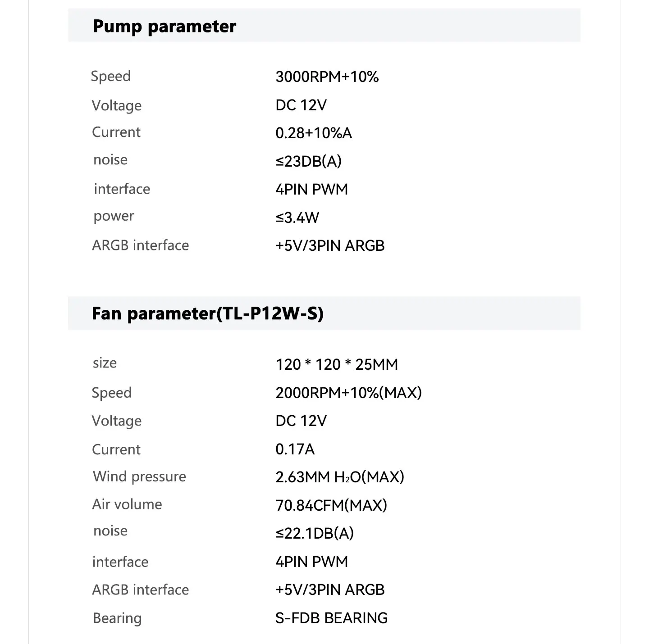The height and width of the screenshot is (644, 649).
Task: Click the "Wind pressure" label
Action: coord(139,476)
